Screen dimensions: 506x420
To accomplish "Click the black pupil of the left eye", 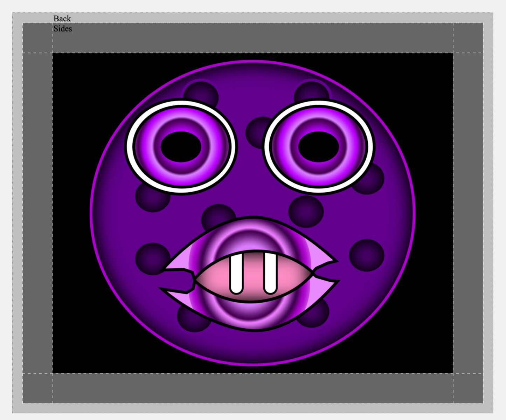I will point(181,147).
